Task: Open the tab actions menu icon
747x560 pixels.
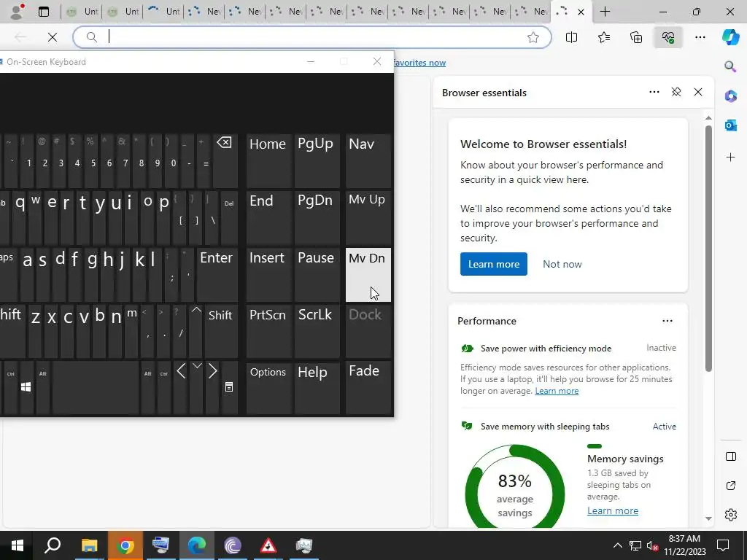Action: click(43, 12)
